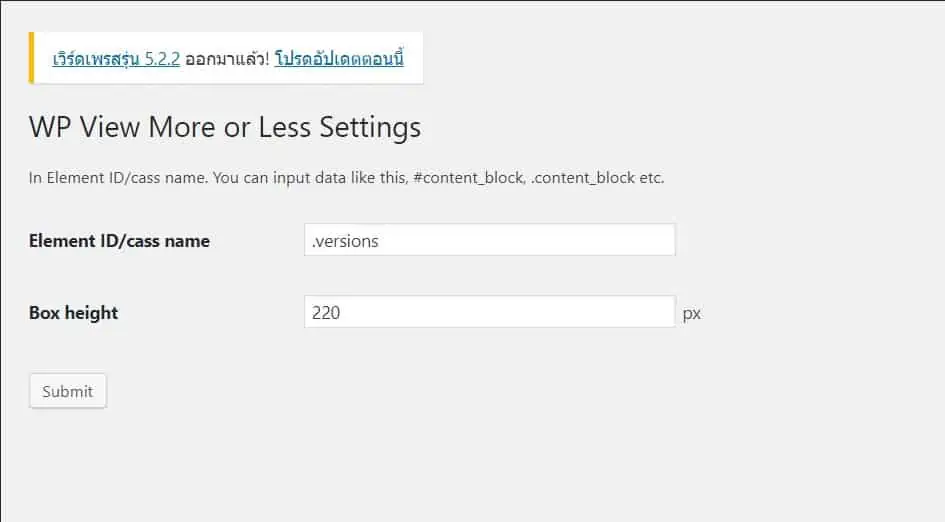Click the ".versions" text inside the input

(345, 240)
